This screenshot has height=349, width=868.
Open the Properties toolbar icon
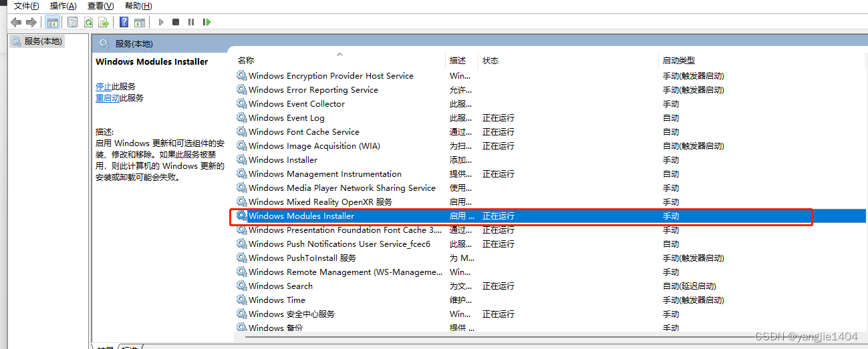[73, 22]
